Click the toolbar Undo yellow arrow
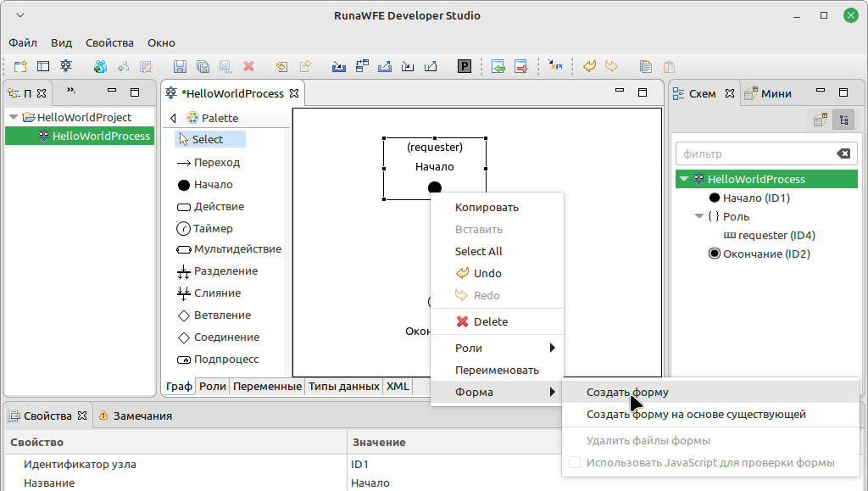This screenshot has width=868, height=491. [x=590, y=66]
